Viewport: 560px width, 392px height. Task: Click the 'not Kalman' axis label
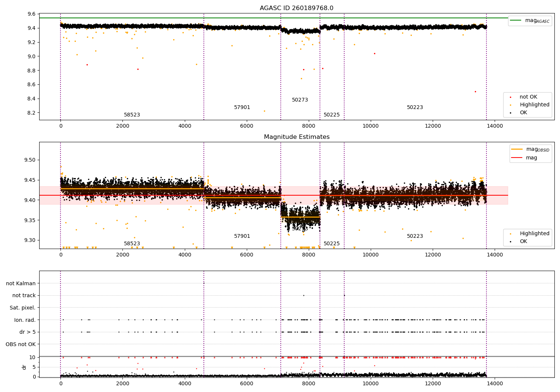point(21,283)
